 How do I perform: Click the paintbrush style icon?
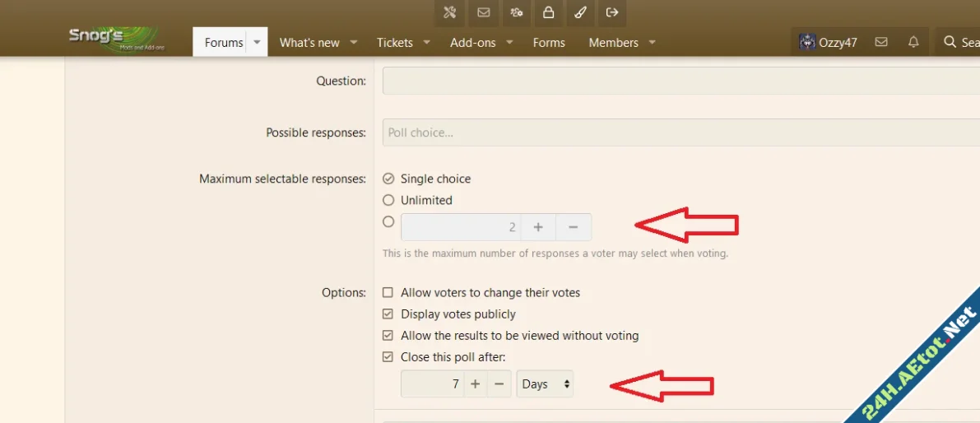click(x=580, y=12)
